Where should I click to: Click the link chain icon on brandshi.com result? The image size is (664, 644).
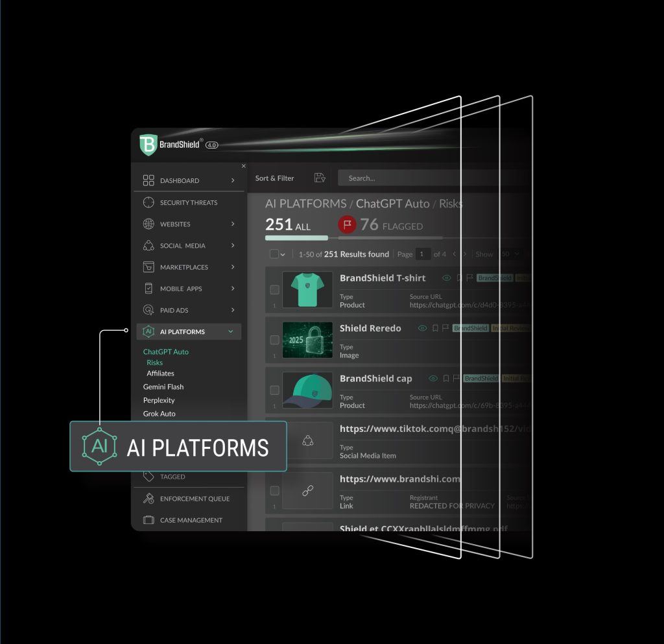pos(308,491)
